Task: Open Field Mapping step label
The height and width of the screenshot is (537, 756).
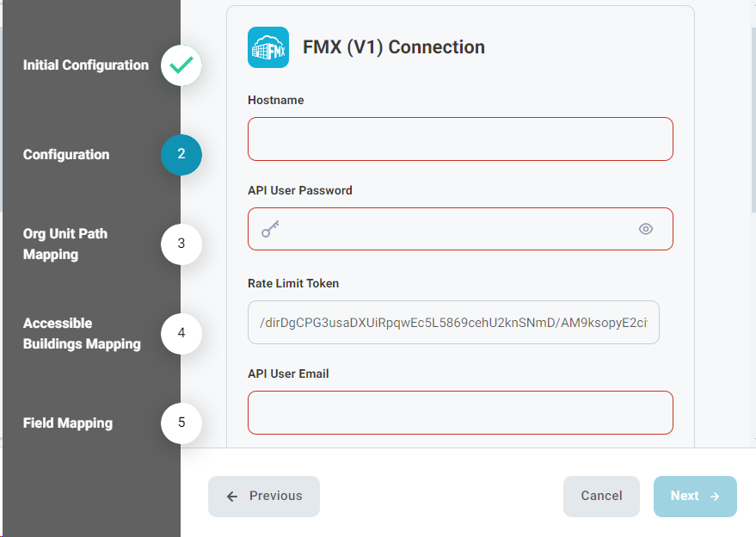Action: (68, 423)
